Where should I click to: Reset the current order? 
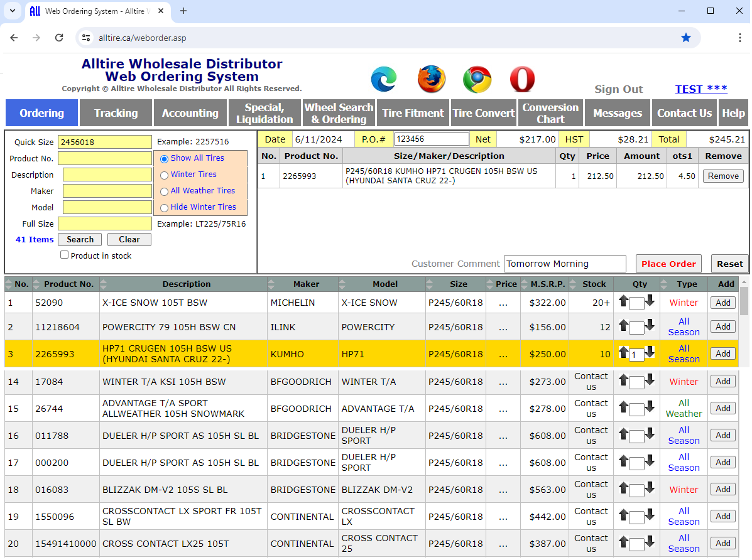click(729, 264)
